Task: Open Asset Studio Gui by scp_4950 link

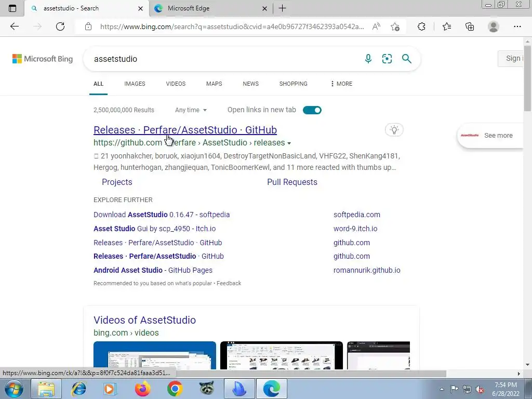Action: tap(155, 229)
